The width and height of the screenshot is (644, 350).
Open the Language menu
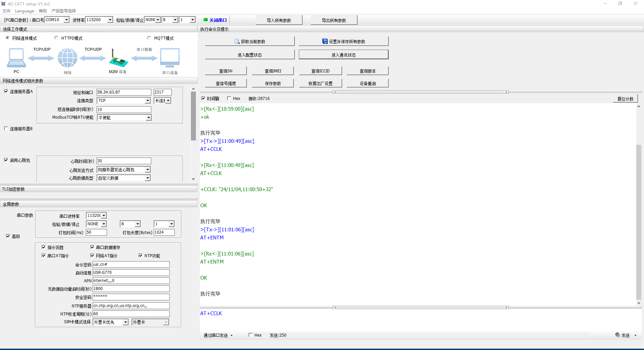pyautogui.click(x=24, y=11)
